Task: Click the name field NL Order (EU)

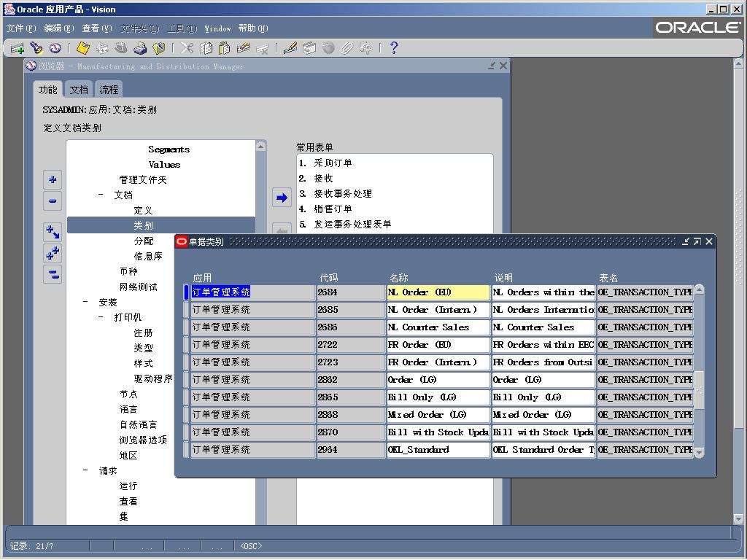Action: click(438, 292)
